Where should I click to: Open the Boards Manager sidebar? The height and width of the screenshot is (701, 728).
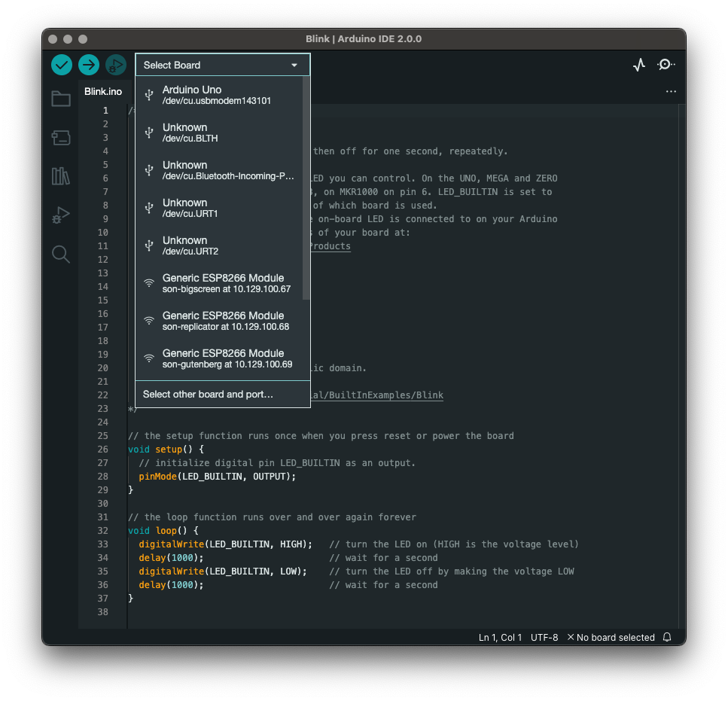click(61, 138)
